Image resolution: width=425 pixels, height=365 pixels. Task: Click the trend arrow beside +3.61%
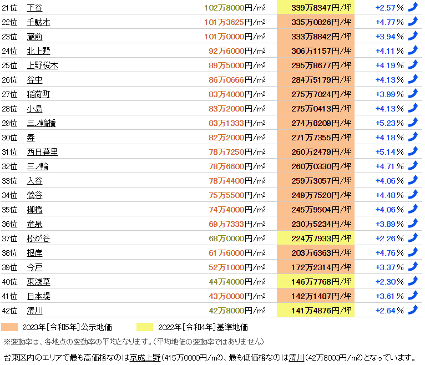point(413,296)
